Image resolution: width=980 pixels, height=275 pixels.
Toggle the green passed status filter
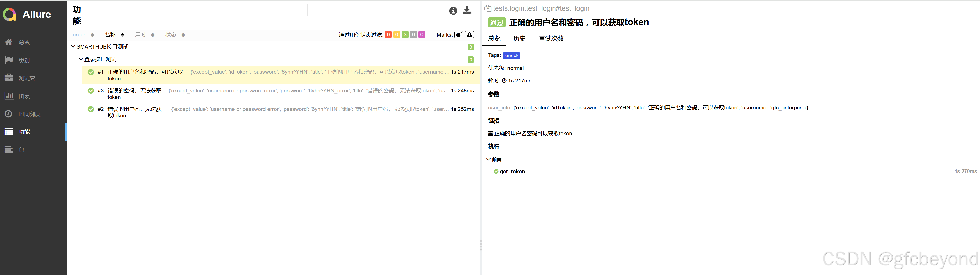[x=405, y=35]
